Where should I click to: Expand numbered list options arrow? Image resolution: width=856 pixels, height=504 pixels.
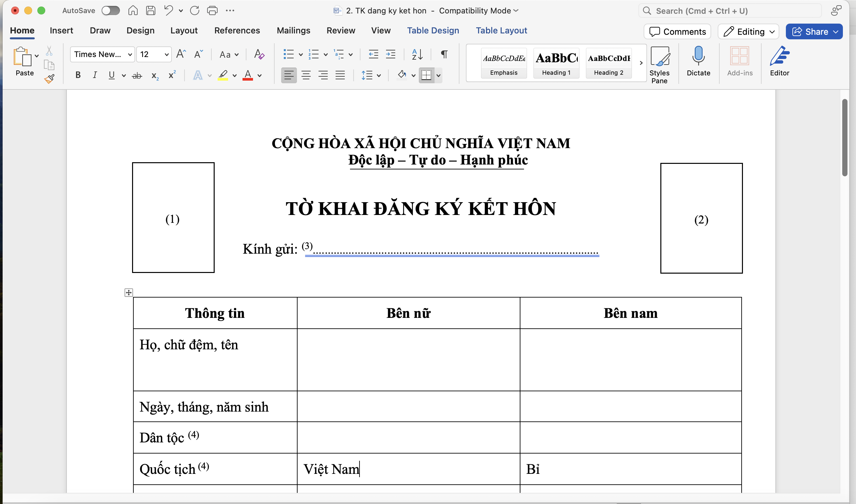(325, 54)
